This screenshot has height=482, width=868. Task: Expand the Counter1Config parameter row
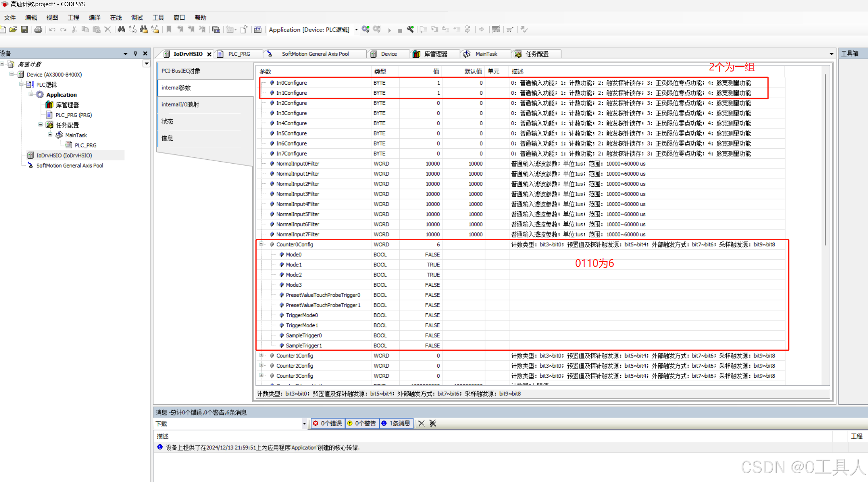point(261,355)
